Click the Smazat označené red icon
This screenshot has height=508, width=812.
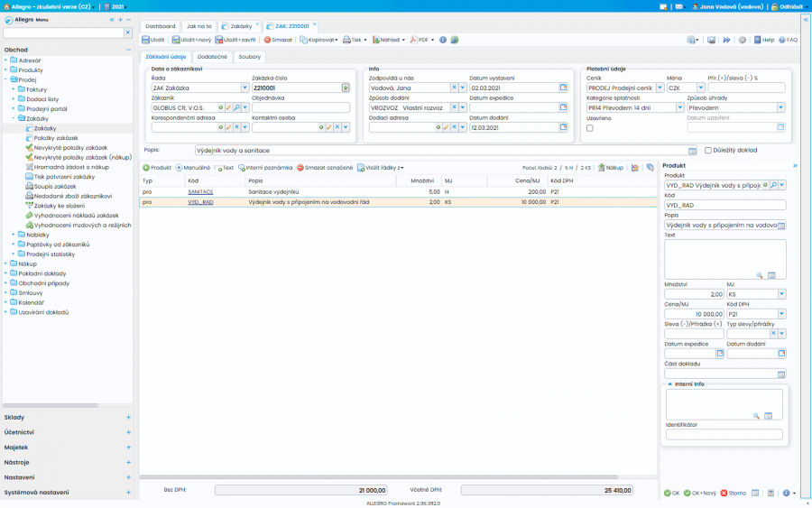(300, 168)
